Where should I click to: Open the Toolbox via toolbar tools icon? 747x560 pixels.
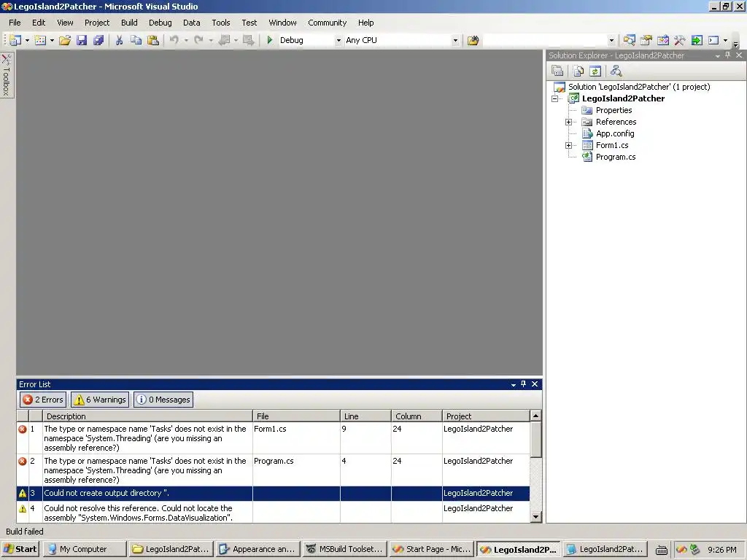click(x=679, y=41)
